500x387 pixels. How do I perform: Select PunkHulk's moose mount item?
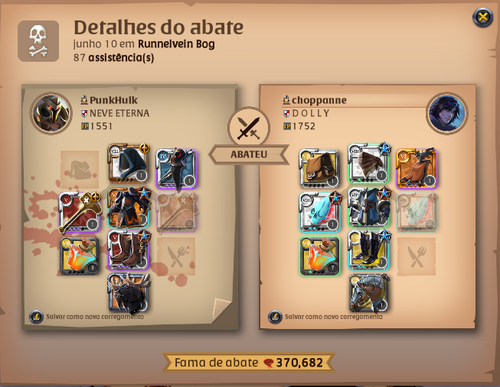click(x=129, y=293)
